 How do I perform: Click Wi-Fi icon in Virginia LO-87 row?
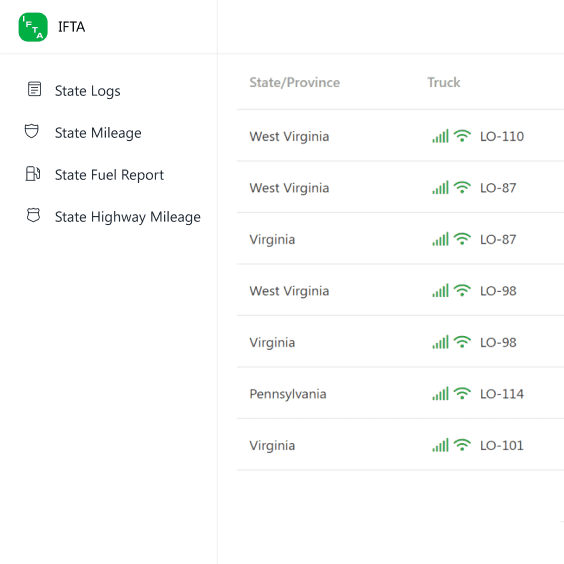pyautogui.click(x=462, y=239)
